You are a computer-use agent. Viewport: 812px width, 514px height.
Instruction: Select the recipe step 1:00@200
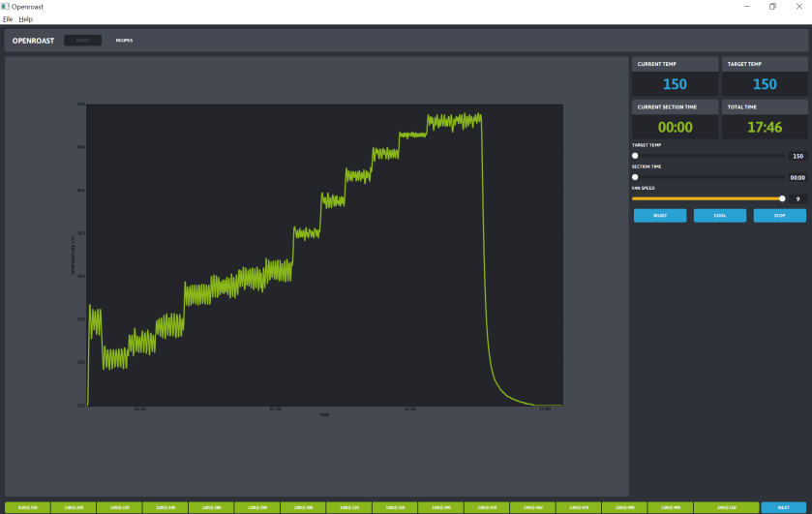[x=73, y=507]
